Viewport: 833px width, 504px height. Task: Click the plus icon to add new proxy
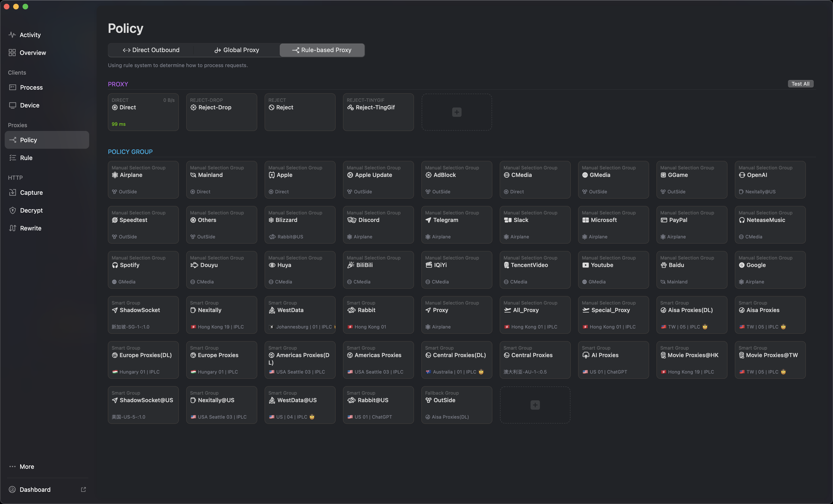(456, 112)
